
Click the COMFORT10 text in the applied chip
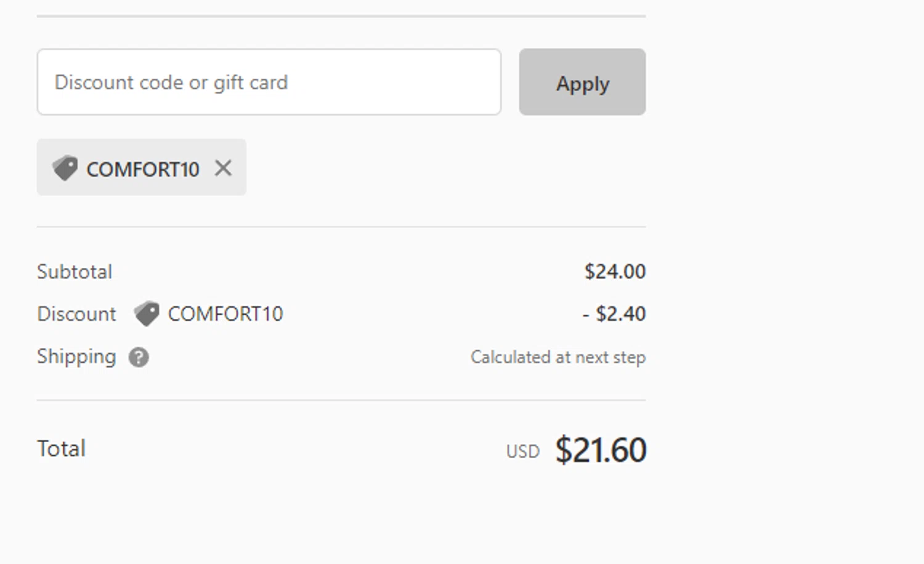tap(143, 169)
